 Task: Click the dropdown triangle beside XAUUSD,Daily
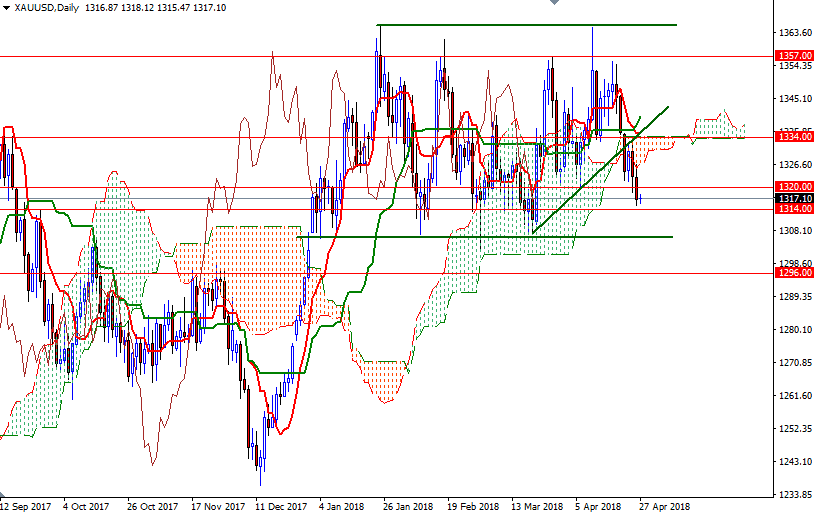pyautogui.click(x=6, y=8)
